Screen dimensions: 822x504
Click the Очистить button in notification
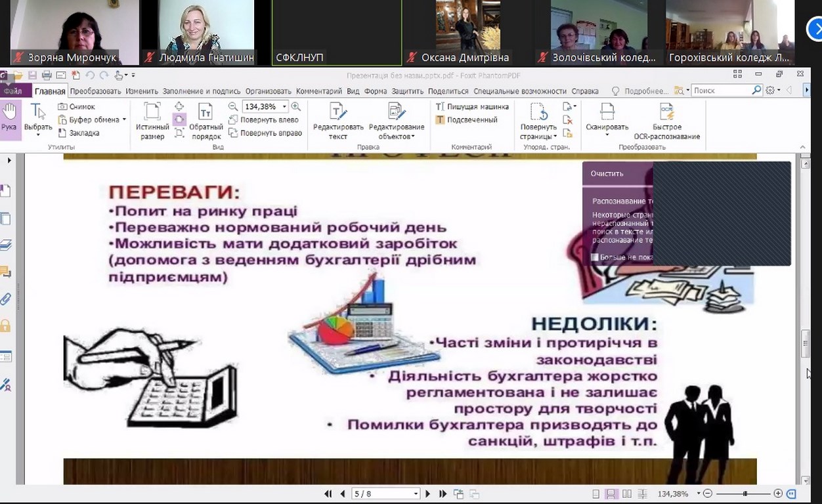point(607,174)
